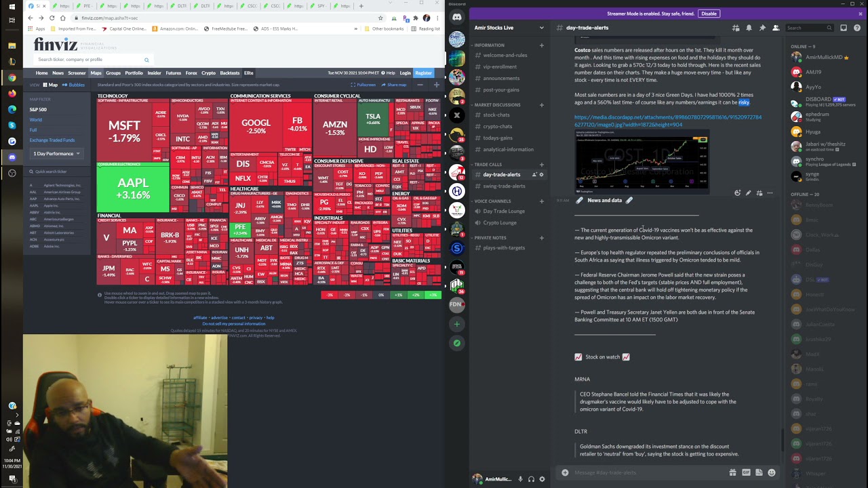868x488 pixels.
Task: Click Finviz ticker search field
Action: [x=93, y=60]
